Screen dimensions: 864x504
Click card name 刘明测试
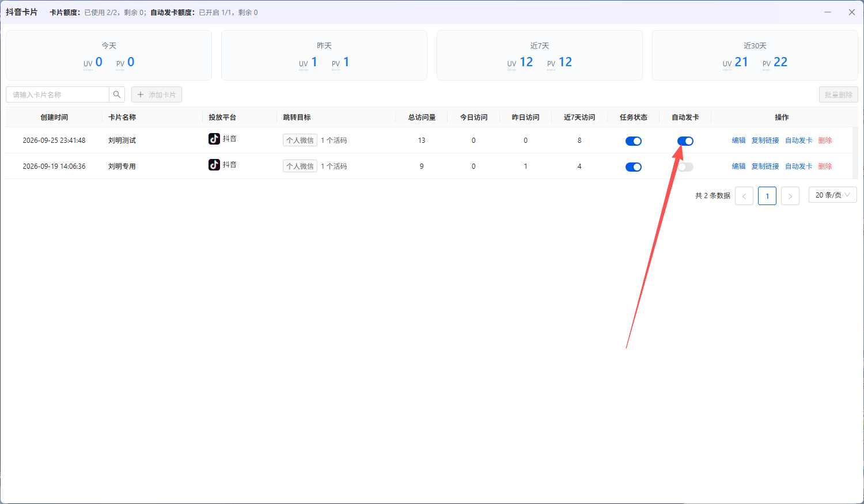122,141
